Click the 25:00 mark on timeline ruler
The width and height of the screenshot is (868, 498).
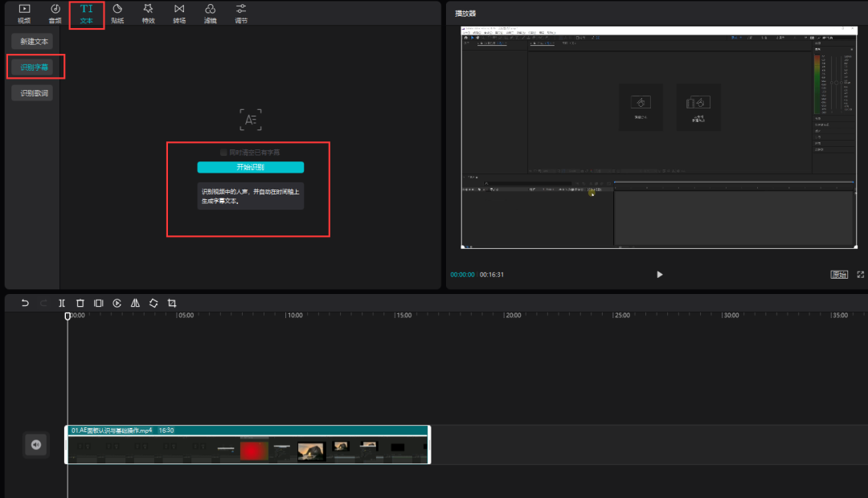tap(621, 316)
